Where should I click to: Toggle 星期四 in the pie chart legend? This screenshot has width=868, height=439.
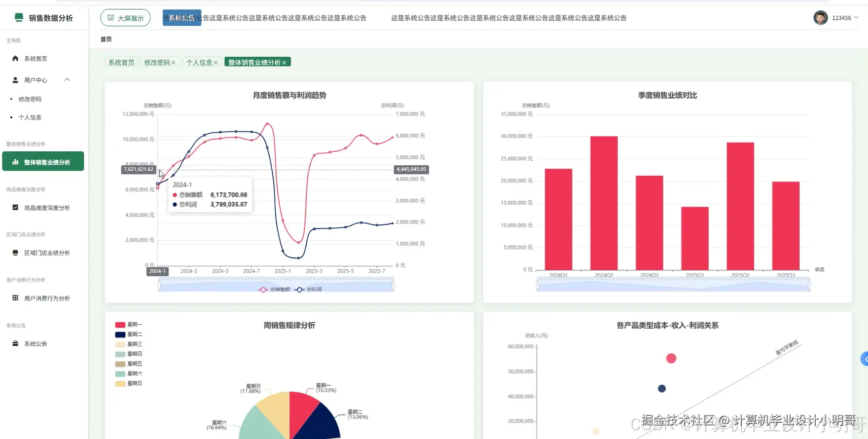[128, 354]
